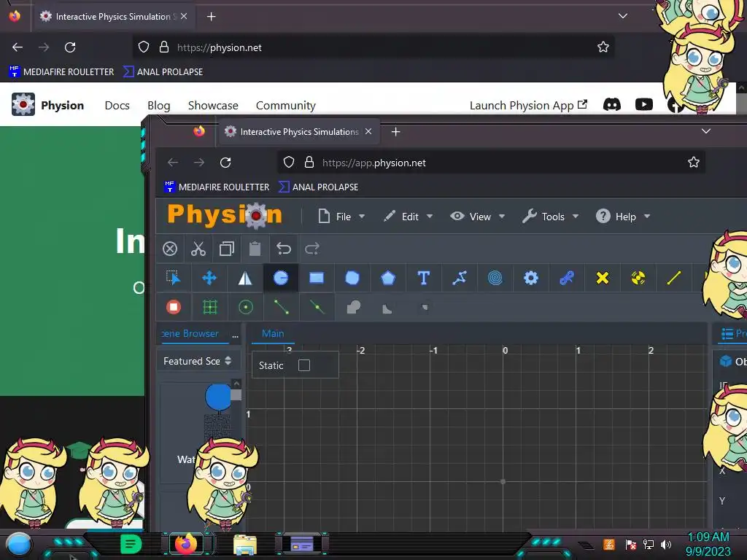
Task: Open MEDIAFIRE ROULETTER bookmark in front window
Action: (x=217, y=187)
